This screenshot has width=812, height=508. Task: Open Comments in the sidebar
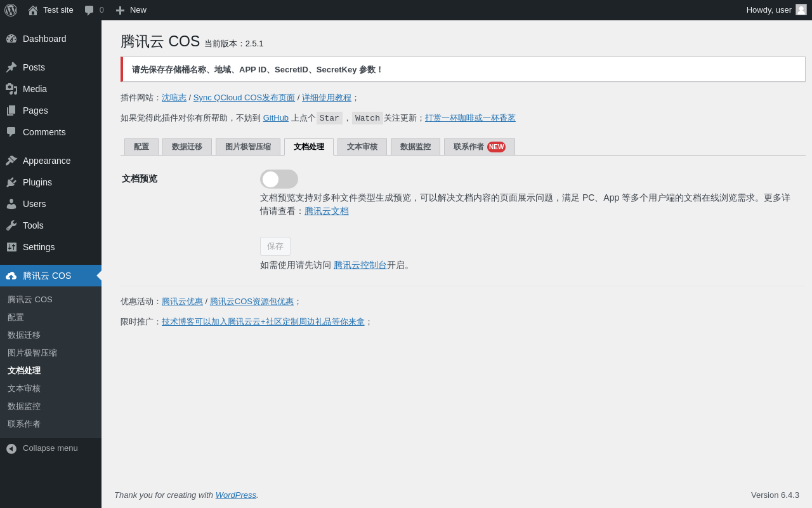pos(51,132)
